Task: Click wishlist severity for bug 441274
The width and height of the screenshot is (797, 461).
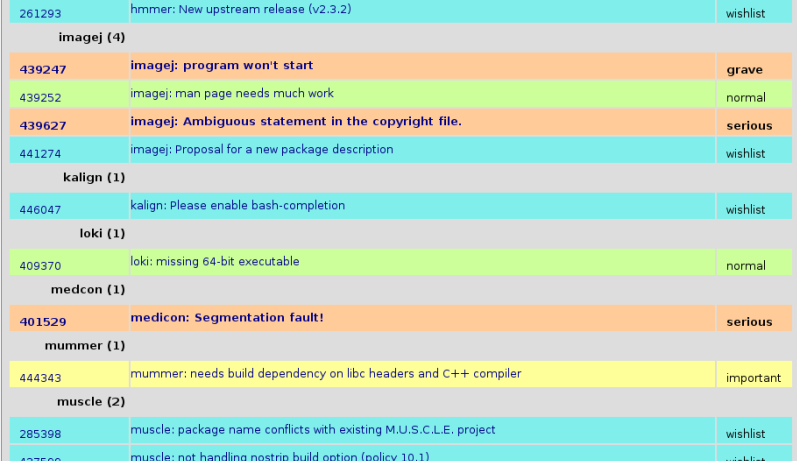Action: pyautogui.click(x=745, y=153)
